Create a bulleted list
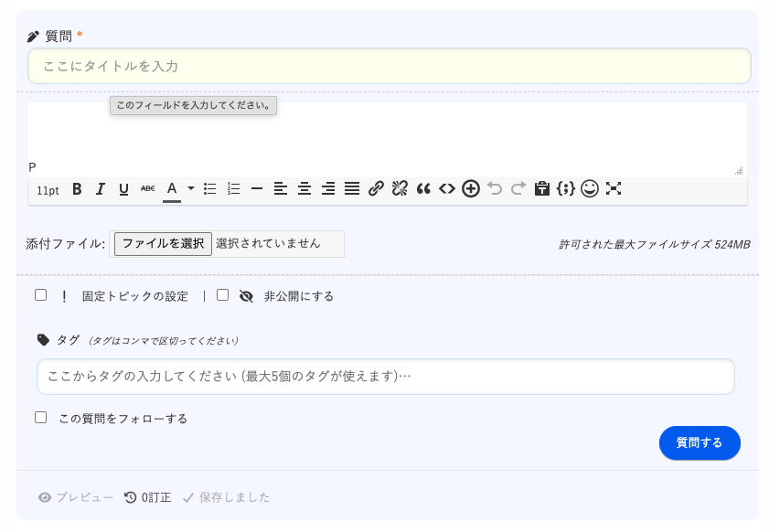The image size is (769, 532). (209, 189)
